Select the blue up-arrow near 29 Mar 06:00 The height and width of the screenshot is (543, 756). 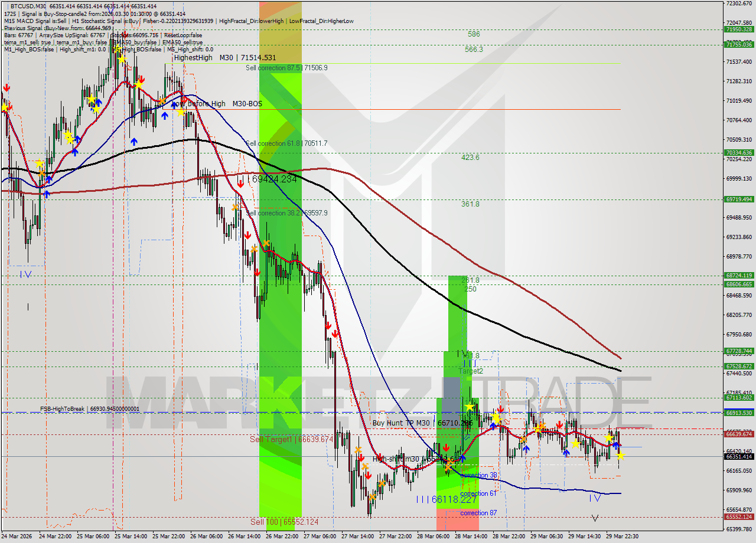coord(566,452)
